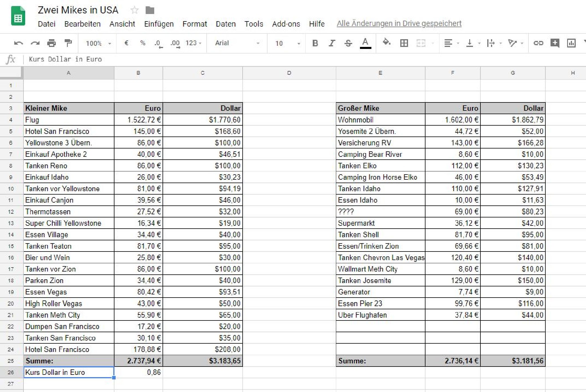
Task: Open the 123 number format dropdown
Action: [x=193, y=43]
